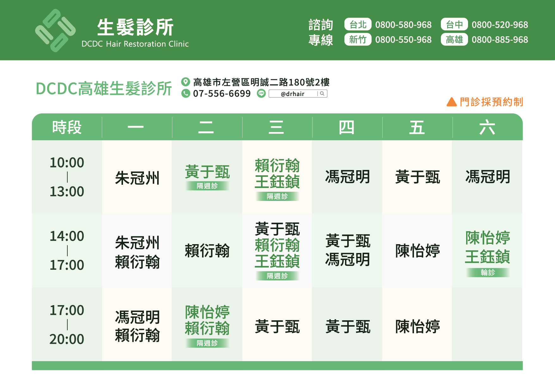Image resolution: width=555 pixels, height=392 pixels.
Task: Click the 0800-885-968 Kaohsiung phone number
Action: point(500,39)
